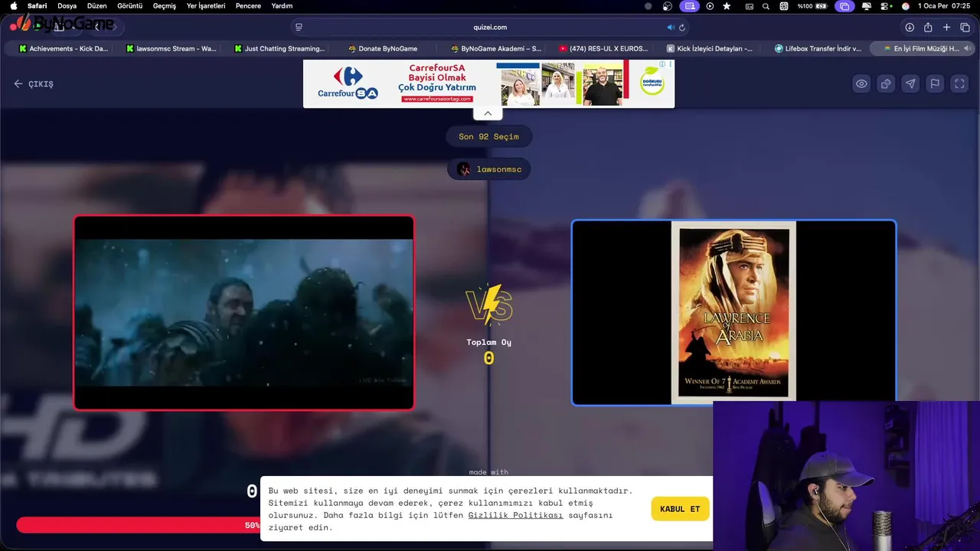This screenshot has width=980, height=551.
Task: Click the 'Son 92 Seçim' pill
Action: click(488, 136)
